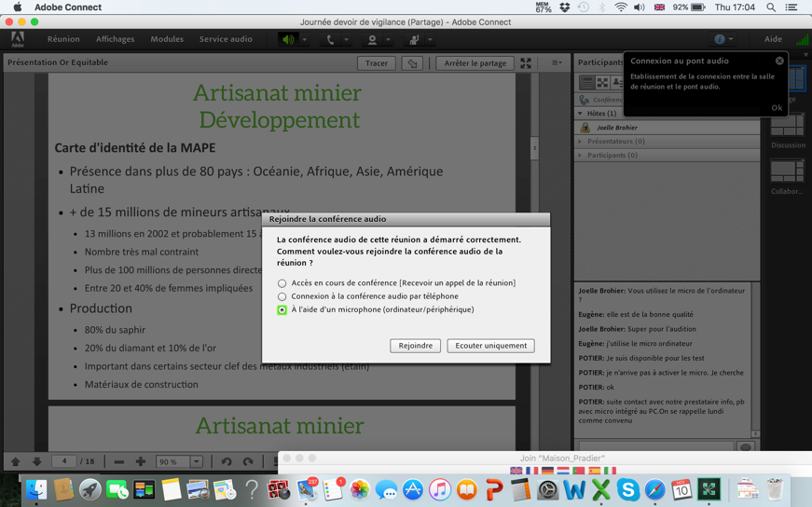Open the Aide menu
The image size is (812, 507).
click(773, 39)
